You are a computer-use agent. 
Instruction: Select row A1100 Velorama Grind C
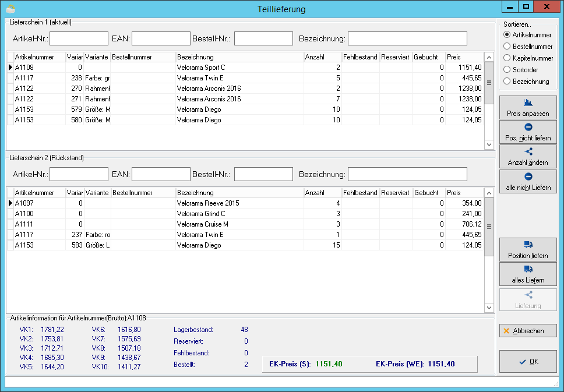[245, 214]
